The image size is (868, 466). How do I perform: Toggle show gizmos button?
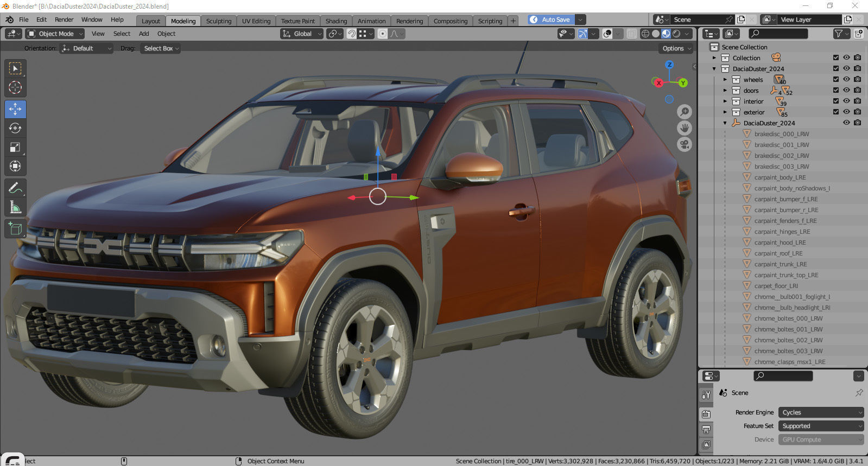tap(582, 34)
